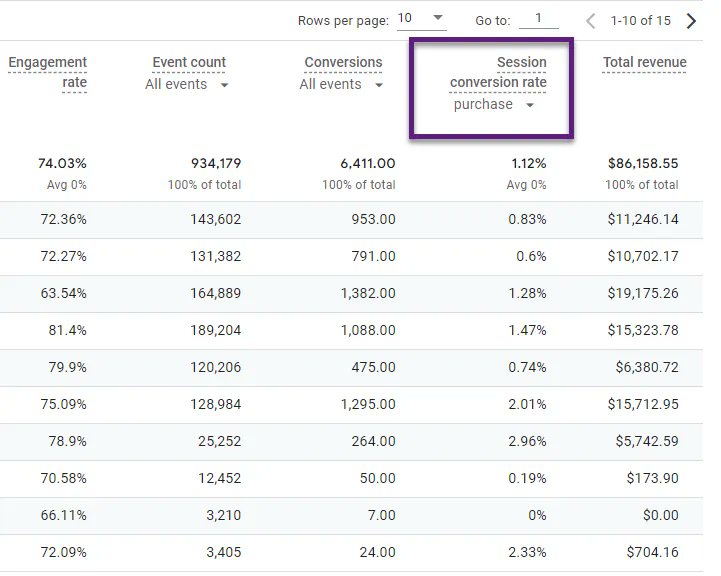Viewport: 721px width, 576px height.
Task: Select revenue cell $10,702.17
Action: click(643, 256)
